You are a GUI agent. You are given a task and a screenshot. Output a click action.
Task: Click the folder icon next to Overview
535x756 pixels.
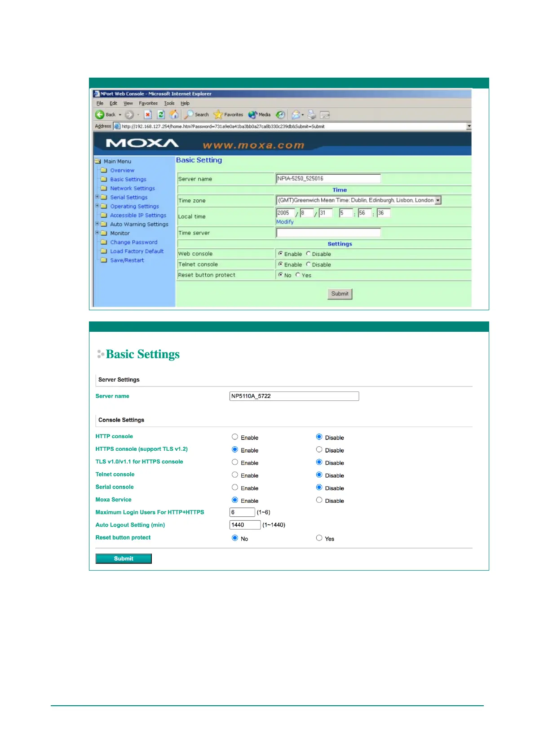pyautogui.click(x=104, y=171)
